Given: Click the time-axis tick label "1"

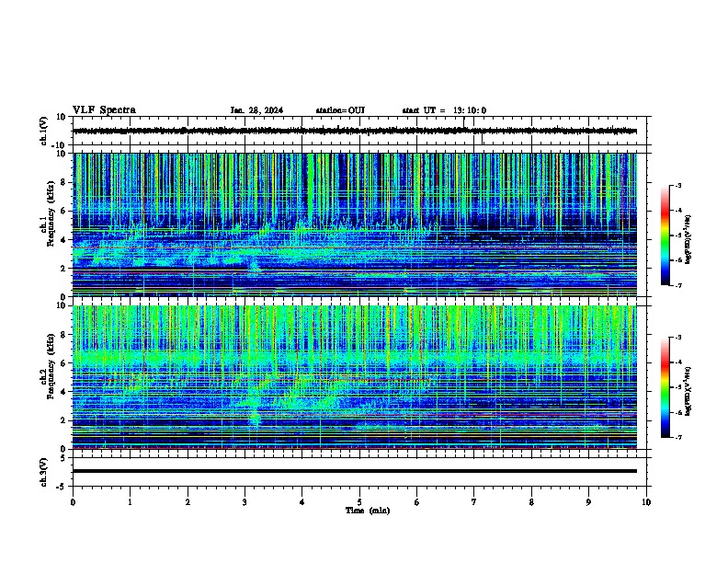Looking at the screenshot, I should pyautogui.click(x=130, y=502).
